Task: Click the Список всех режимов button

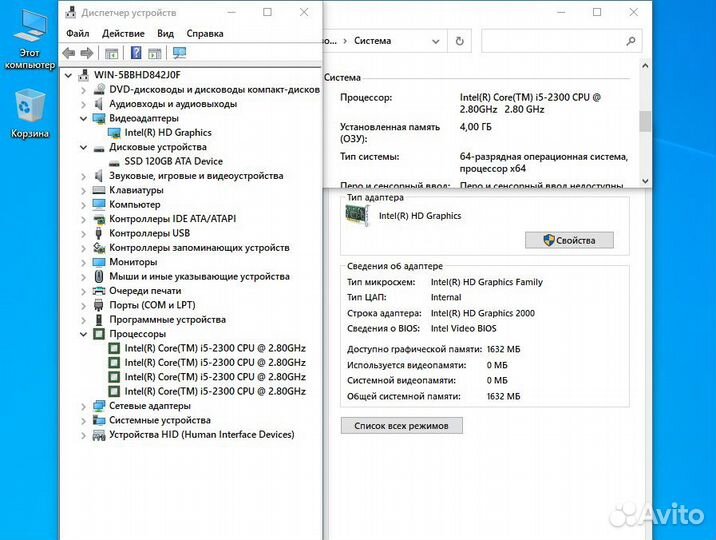Action: tap(401, 425)
